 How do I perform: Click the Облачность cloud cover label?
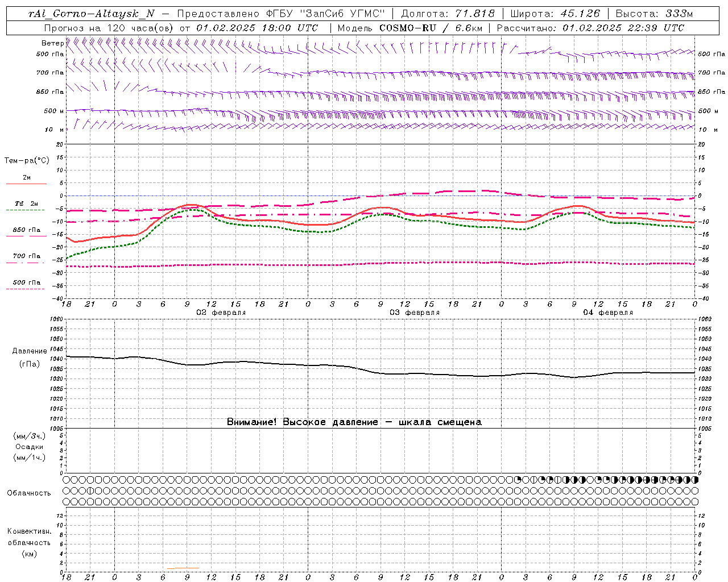click(x=28, y=493)
